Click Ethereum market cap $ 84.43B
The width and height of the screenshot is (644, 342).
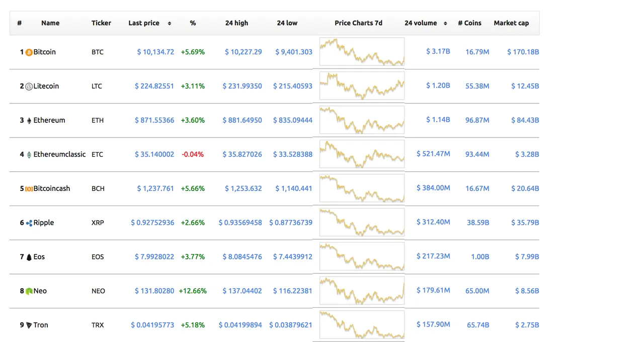click(525, 120)
